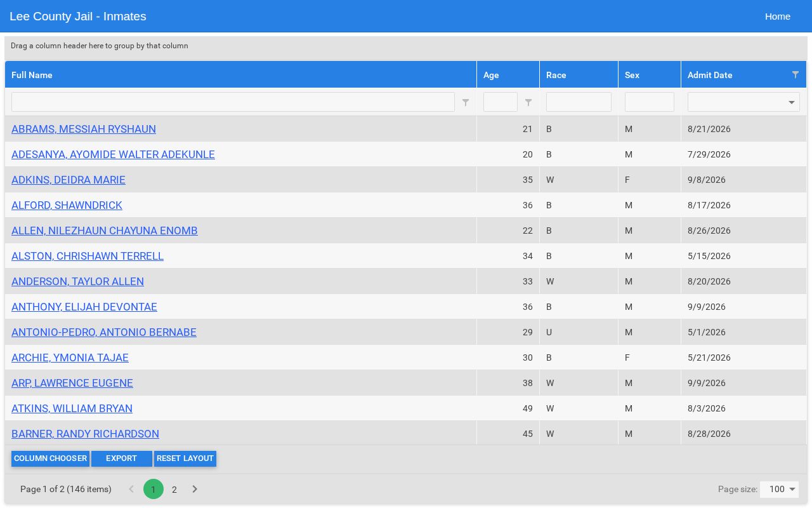Open ABRAMS, MESSIAH RYSHAUN record
The image size is (812, 508).
84,129
